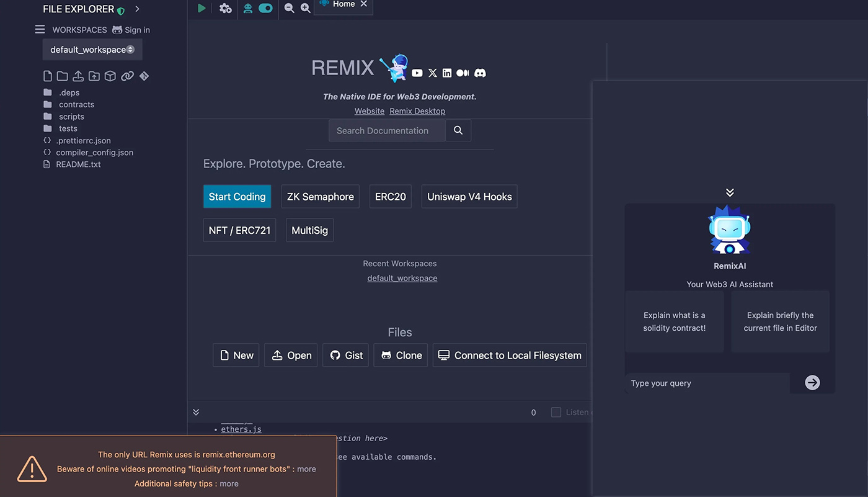Focus the 'Type your query' field
This screenshot has width=868, height=497.
pos(707,383)
